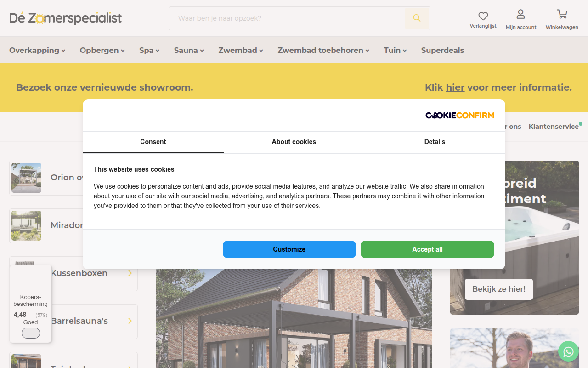Open the Kopersbescherming rating widget

pos(30,304)
